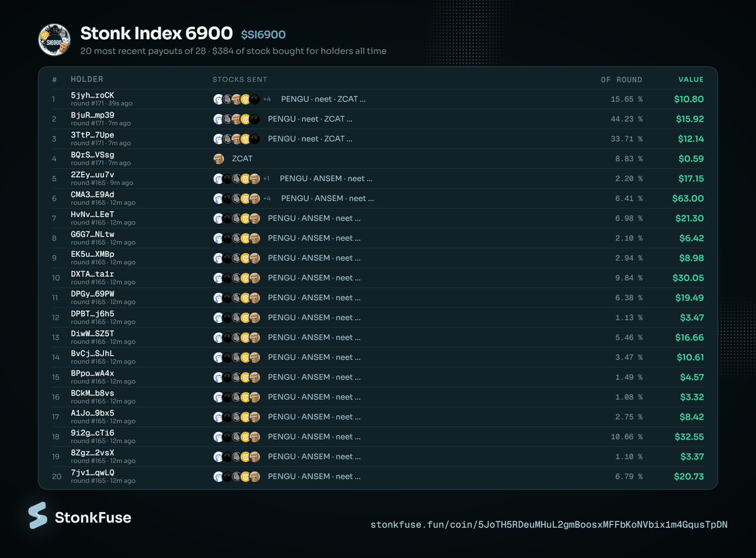Click the STOCKS SENT column header
756x558 pixels.
pos(240,79)
